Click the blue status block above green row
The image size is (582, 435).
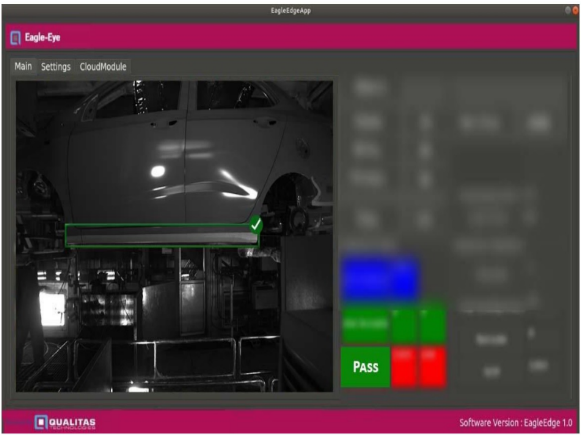click(x=379, y=278)
